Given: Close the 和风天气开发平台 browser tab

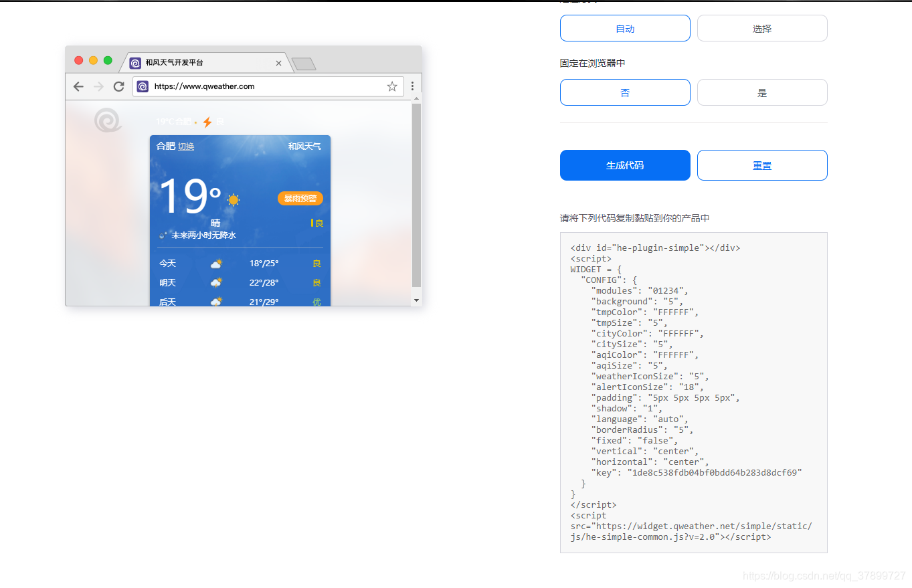Looking at the screenshot, I should (x=278, y=63).
